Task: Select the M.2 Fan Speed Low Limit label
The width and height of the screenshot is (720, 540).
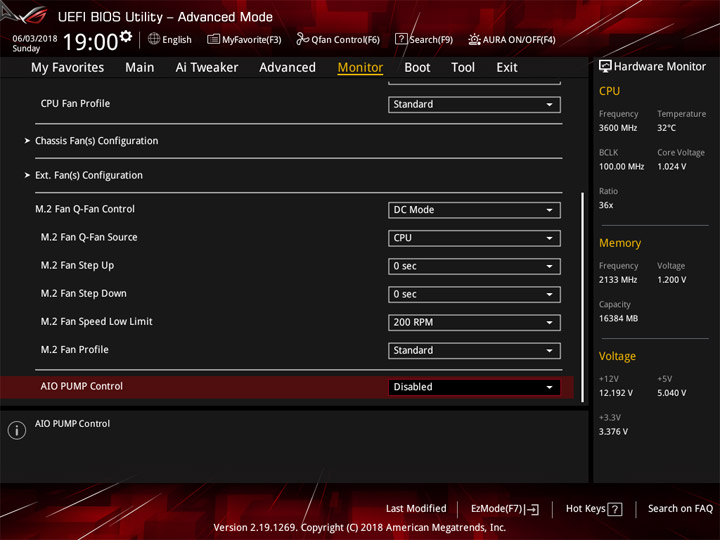Action: pos(96,321)
